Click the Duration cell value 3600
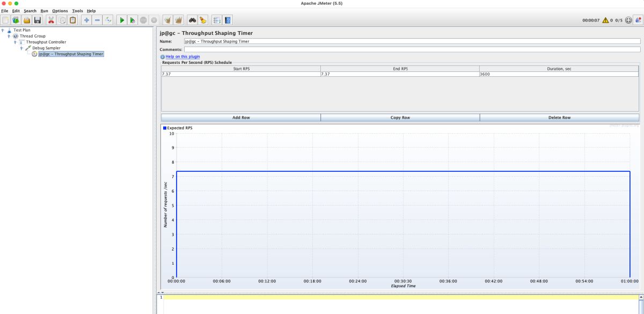644x314 pixels. (559, 74)
